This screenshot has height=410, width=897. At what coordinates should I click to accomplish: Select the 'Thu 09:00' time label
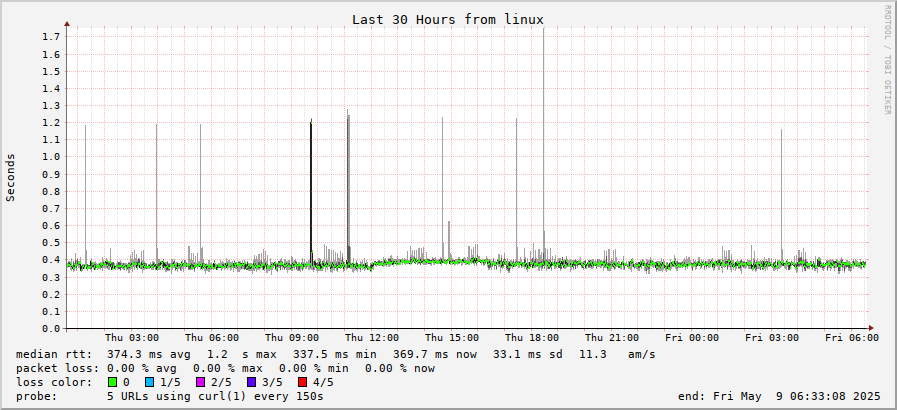pyautogui.click(x=292, y=338)
